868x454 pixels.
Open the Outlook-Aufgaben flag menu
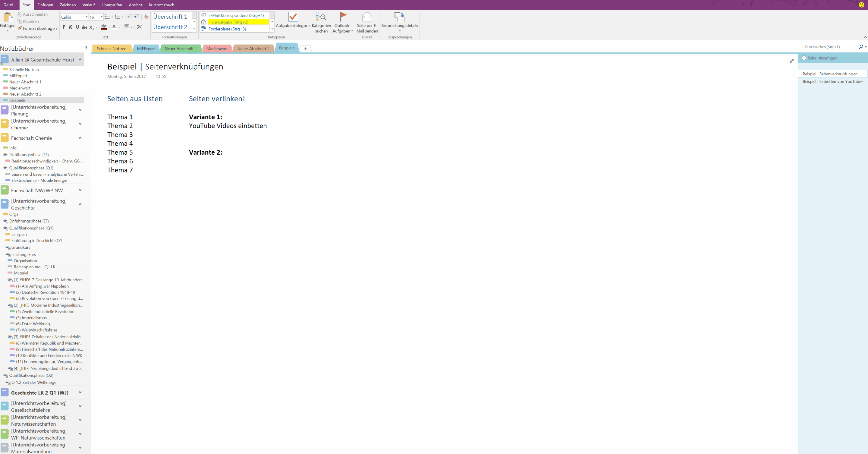343,22
